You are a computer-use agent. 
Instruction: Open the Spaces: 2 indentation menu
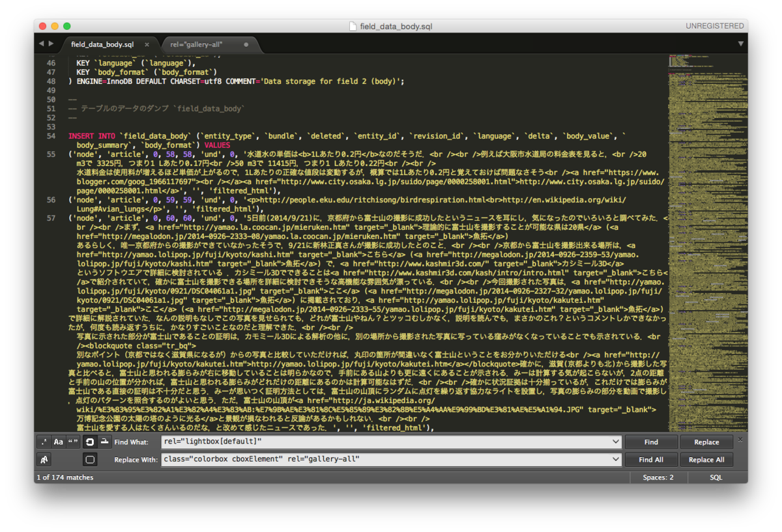point(658,477)
